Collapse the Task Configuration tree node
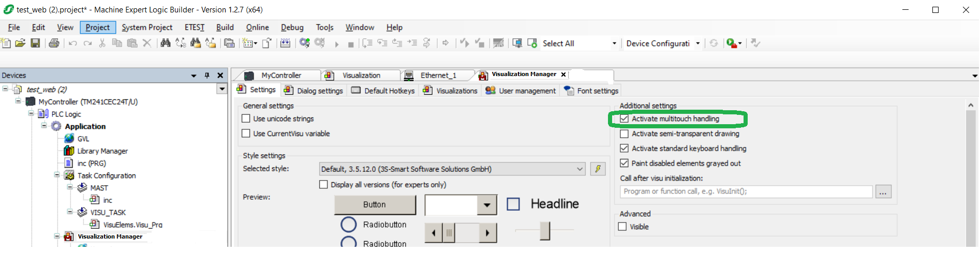980x267 pixels. 57,175
